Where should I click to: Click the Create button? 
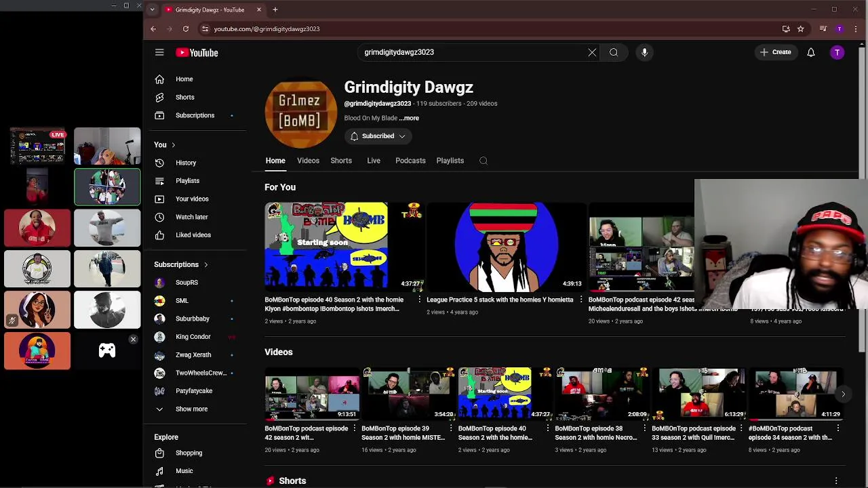(x=776, y=52)
